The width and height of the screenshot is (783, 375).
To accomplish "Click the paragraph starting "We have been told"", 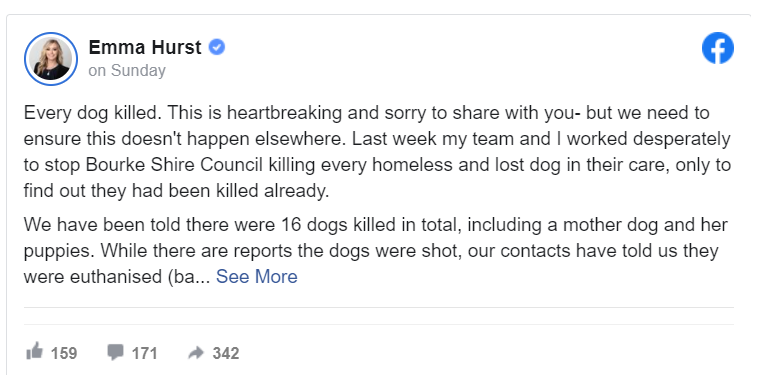I will [376, 251].
